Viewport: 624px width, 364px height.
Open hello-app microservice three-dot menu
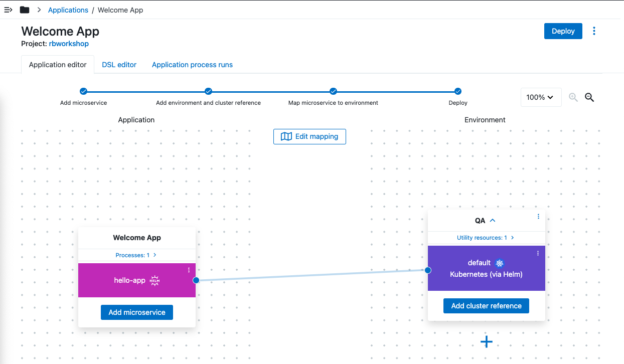[x=189, y=270]
